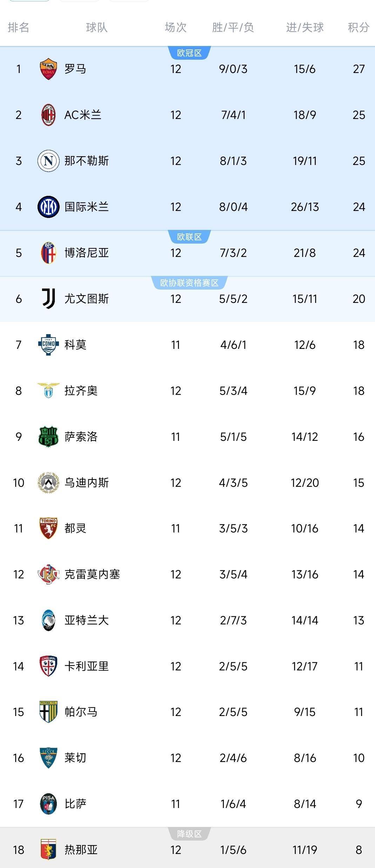Image resolution: width=375 pixels, height=868 pixels.
Task: Select the Napoli badge icon
Action: (48, 161)
